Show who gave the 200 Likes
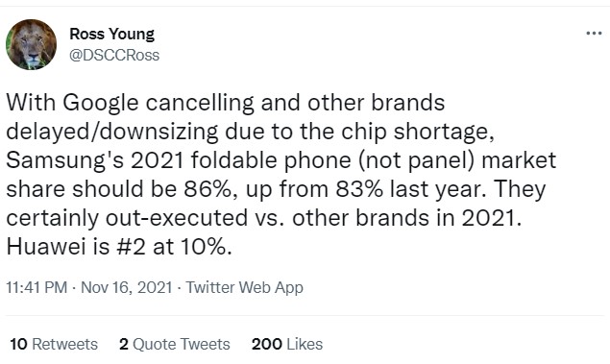 coord(287,344)
